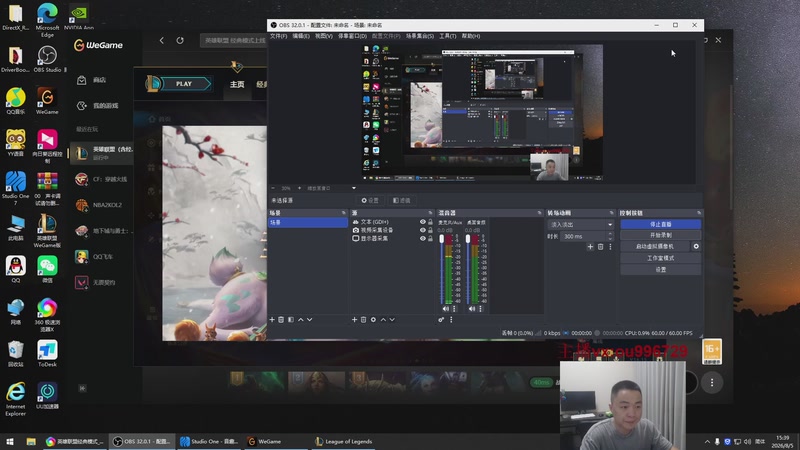Click Stop Streaming button

[661, 224]
